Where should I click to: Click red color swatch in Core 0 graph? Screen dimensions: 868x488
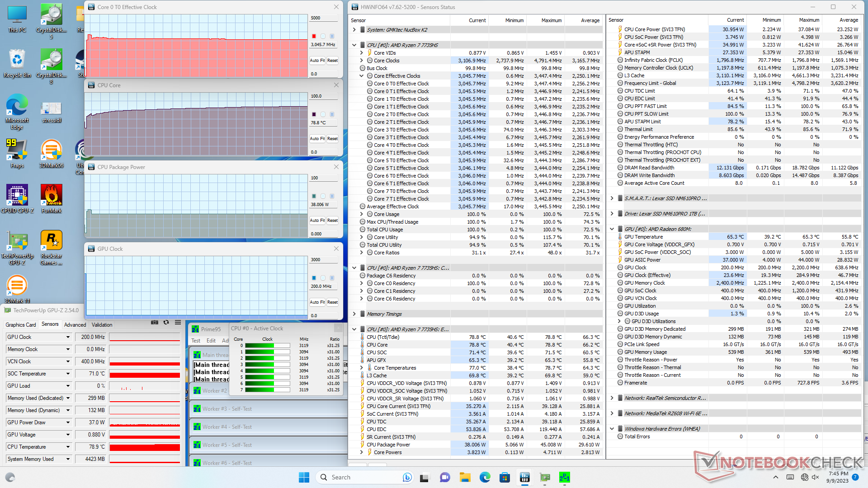tap(314, 36)
